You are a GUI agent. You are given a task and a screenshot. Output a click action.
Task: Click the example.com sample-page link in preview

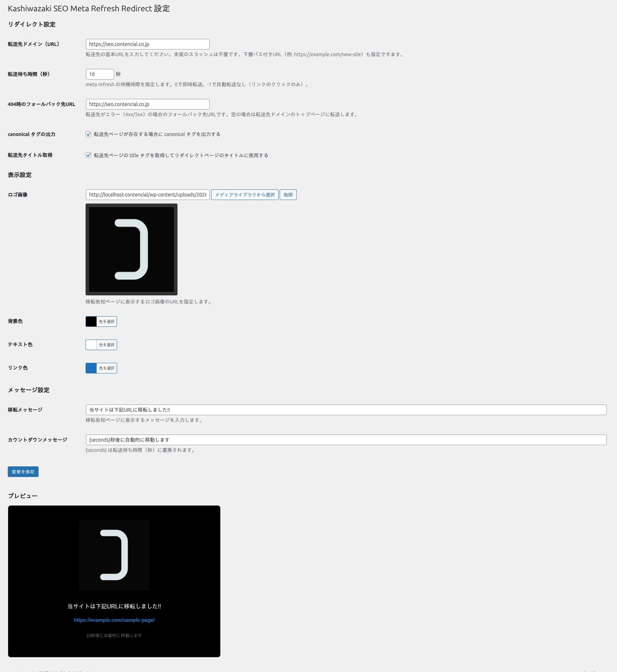click(x=114, y=620)
